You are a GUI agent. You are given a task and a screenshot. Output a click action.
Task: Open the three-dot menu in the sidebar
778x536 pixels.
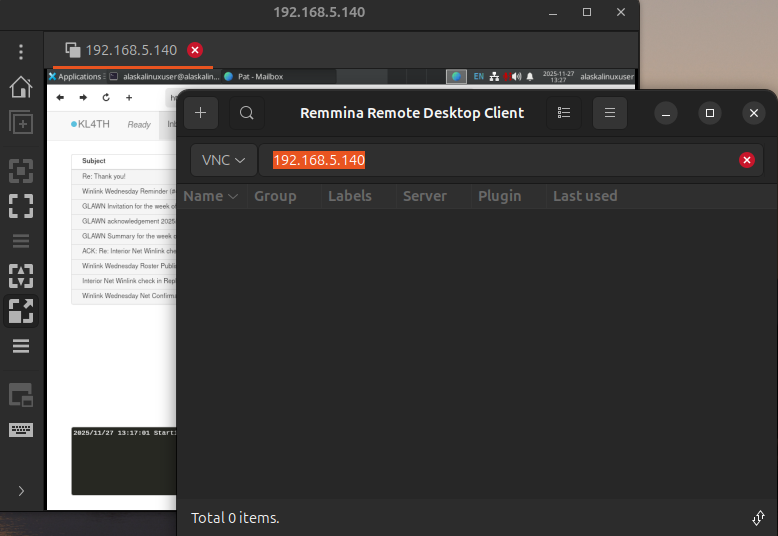click(21, 51)
